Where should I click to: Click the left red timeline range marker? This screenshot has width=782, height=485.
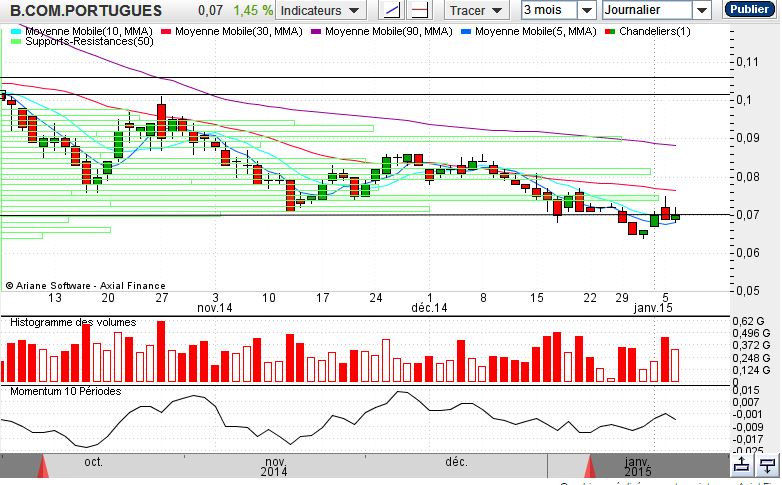point(43,466)
